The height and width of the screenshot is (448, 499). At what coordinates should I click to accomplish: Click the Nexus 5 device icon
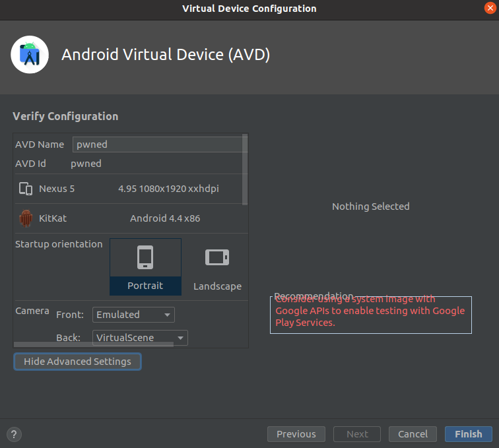tap(26, 189)
